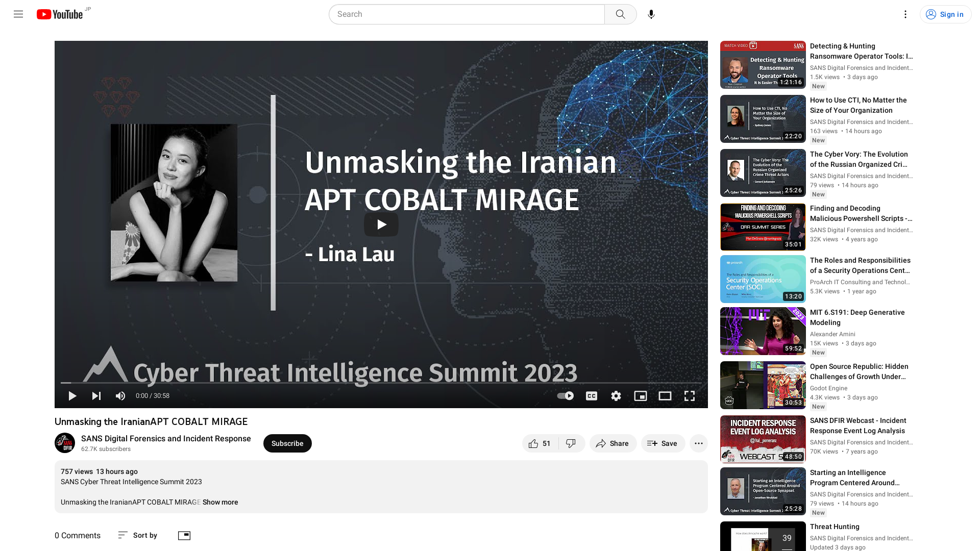This screenshot has width=980, height=551.
Task: Click the 62.7K subscribers text
Action: 106,449
